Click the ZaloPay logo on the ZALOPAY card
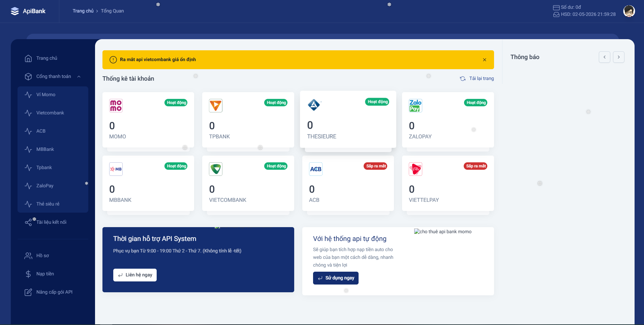Viewport: 644px width, 325px height. coord(416,106)
